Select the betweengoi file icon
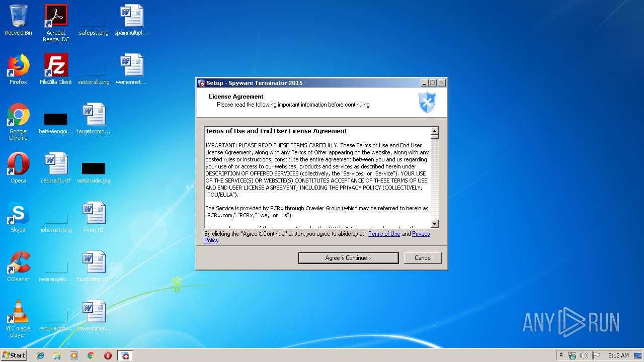 pos(56,124)
